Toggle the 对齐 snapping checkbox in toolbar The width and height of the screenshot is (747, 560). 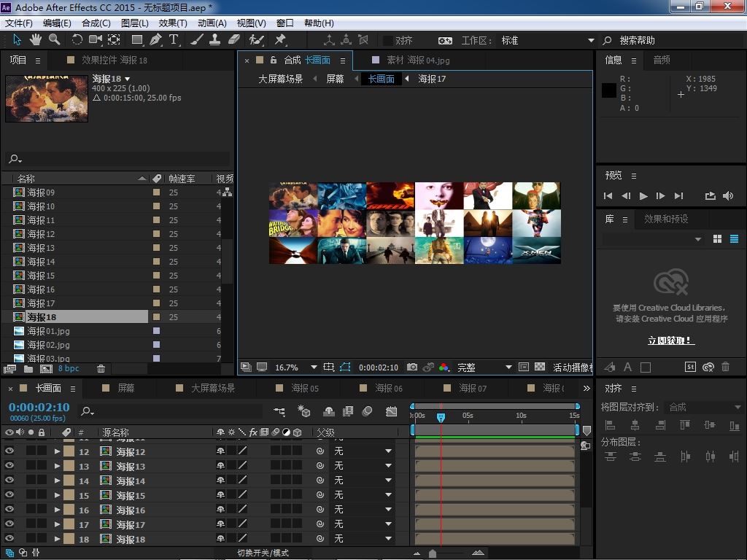388,41
